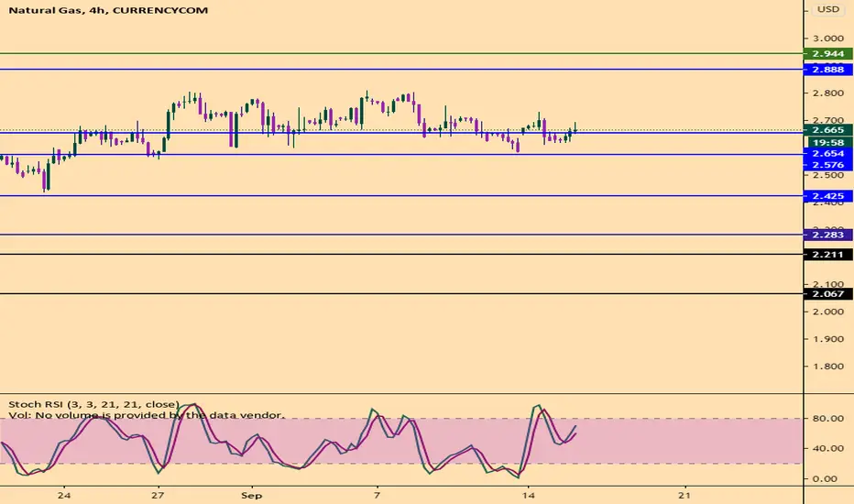The image size is (854, 504).
Task: Click the 14 date label on time axis
Action: coord(528,495)
